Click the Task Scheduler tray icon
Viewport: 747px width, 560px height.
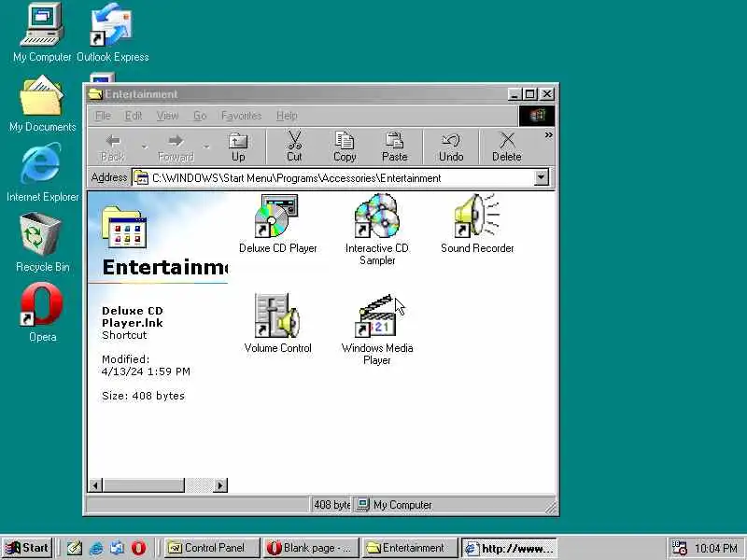click(x=679, y=548)
